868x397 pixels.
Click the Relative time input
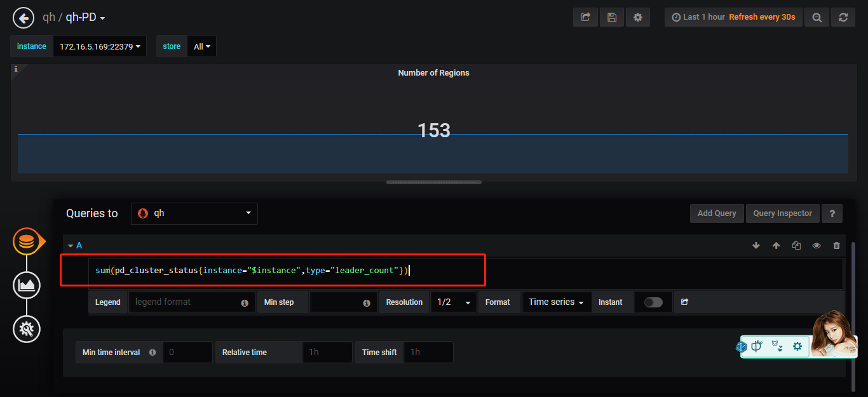tap(327, 352)
